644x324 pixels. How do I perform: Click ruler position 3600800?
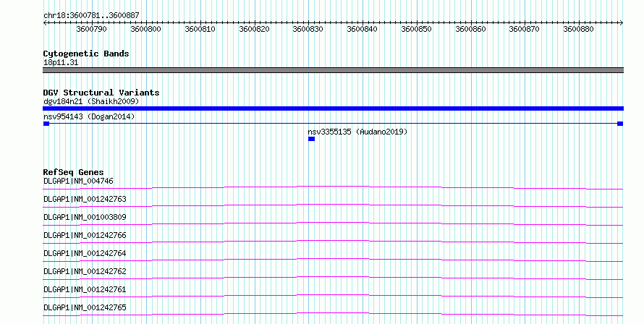click(x=145, y=29)
